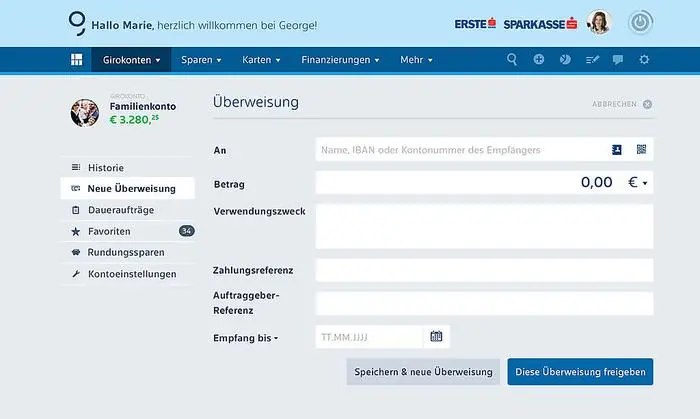Click the star icon beside Favoriten

click(76, 231)
